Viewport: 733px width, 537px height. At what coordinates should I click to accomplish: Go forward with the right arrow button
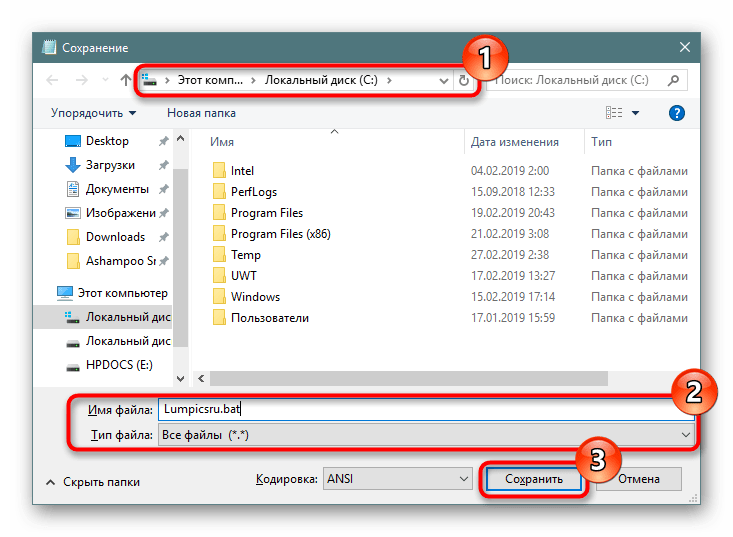(x=82, y=80)
